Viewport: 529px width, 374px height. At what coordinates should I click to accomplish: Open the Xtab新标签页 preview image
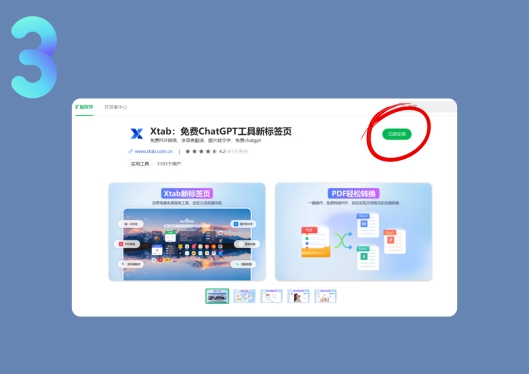pos(187,232)
